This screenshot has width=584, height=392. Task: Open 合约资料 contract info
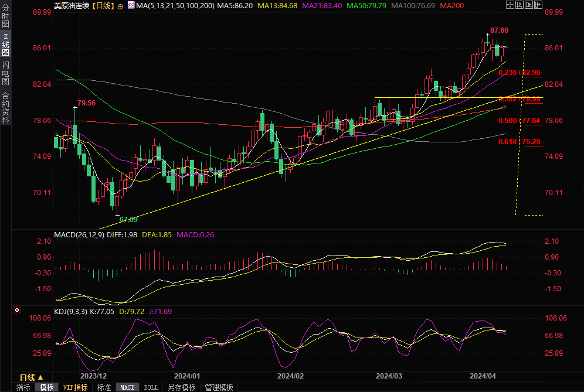(x=5, y=107)
